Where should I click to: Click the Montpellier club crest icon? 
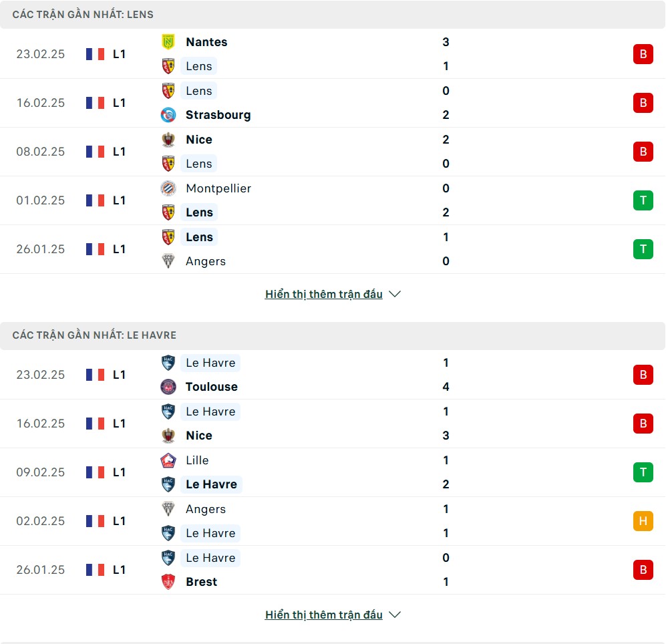[168, 188]
